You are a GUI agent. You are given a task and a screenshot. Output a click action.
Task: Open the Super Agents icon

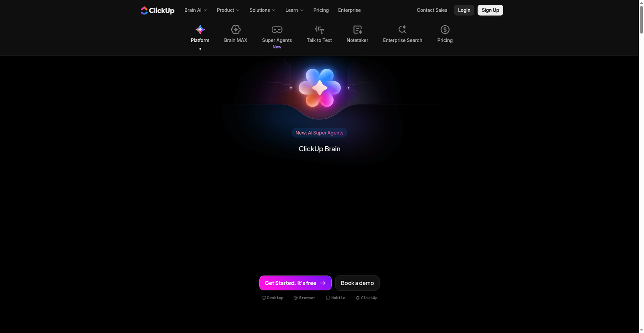point(277,30)
